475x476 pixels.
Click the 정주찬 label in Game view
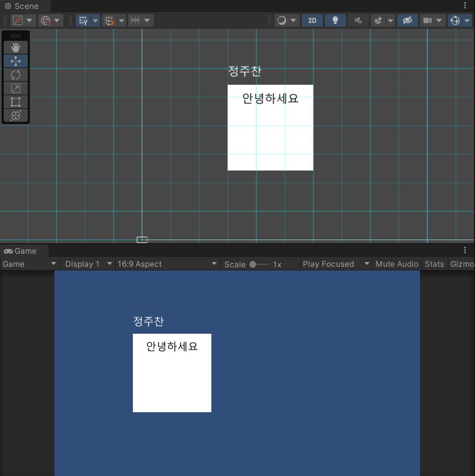pyautogui.click(x=149, y=321)
